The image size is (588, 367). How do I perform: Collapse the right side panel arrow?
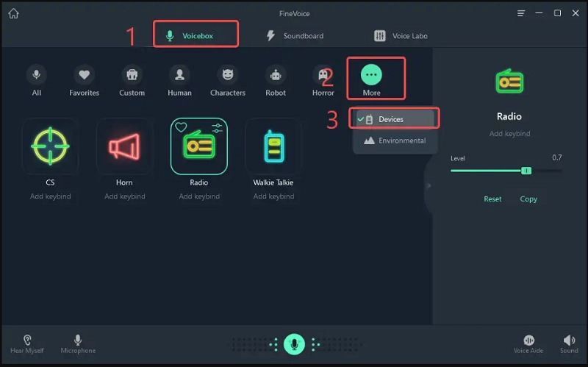pos(429,185)
